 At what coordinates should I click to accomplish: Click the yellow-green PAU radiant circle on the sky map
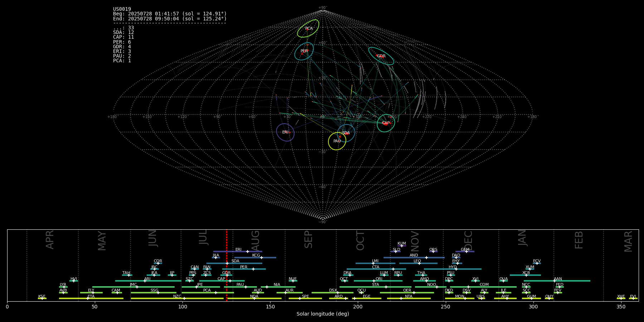tap(337, 141)
